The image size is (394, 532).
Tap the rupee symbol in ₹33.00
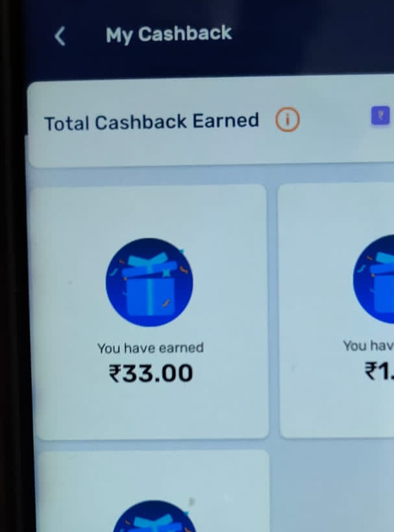tap(115, 373)
